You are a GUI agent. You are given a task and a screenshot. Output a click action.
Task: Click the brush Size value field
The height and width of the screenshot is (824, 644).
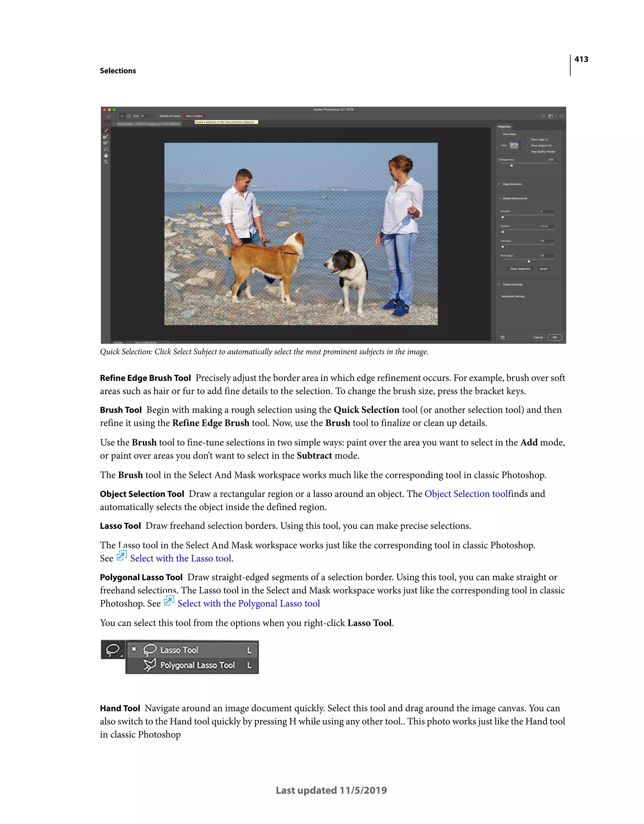[145, 116]
